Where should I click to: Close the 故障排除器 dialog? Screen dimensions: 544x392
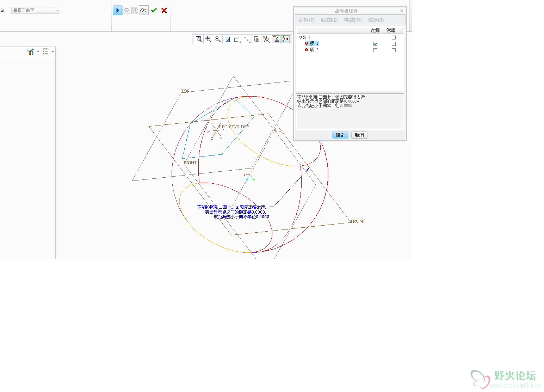(402, 11)
